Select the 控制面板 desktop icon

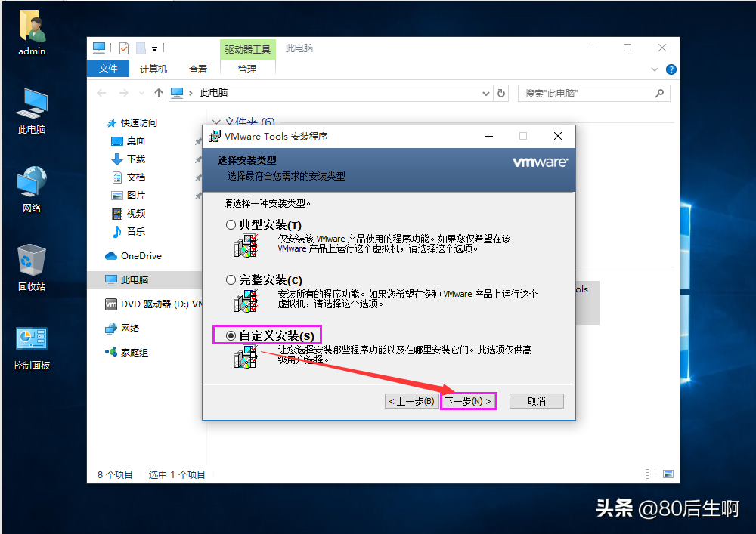pos(32,348)
